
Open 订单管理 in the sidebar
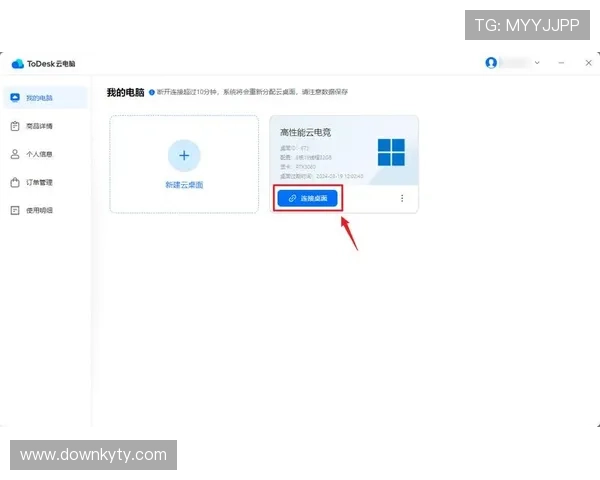(31, 182)
